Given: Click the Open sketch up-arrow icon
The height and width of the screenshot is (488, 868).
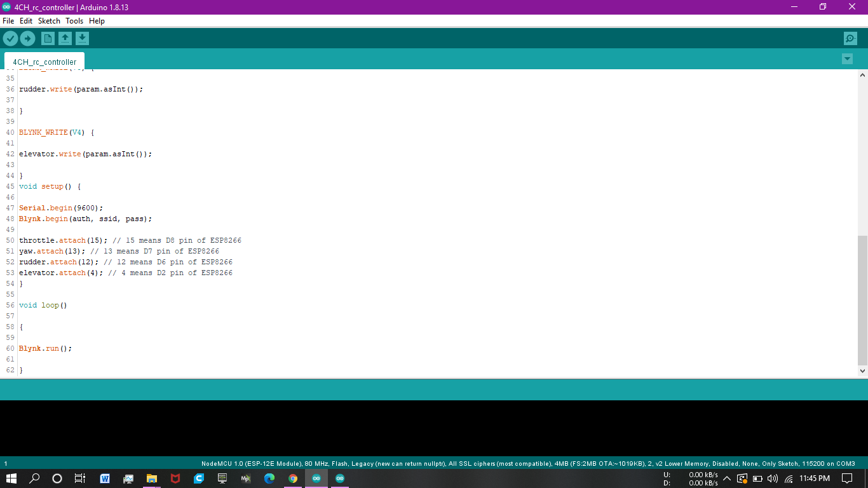Looking at the screenshot, I should pos(65,39).
